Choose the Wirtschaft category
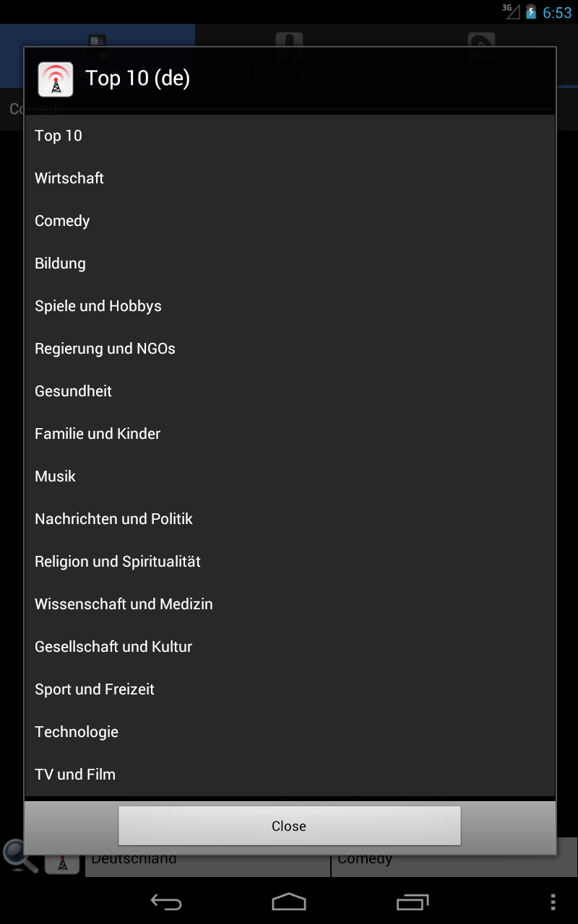The image size is (578, 924). [290, 178]
